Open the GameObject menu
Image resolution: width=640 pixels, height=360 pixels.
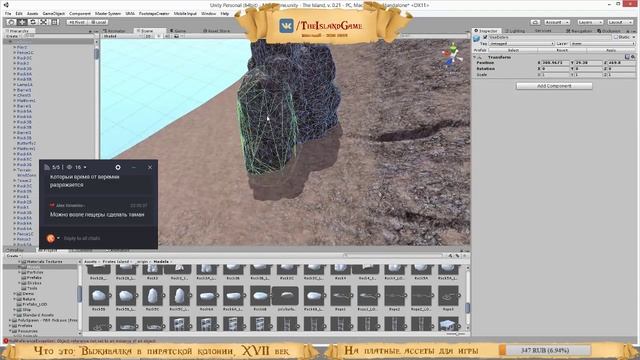[x=53, y=13]
